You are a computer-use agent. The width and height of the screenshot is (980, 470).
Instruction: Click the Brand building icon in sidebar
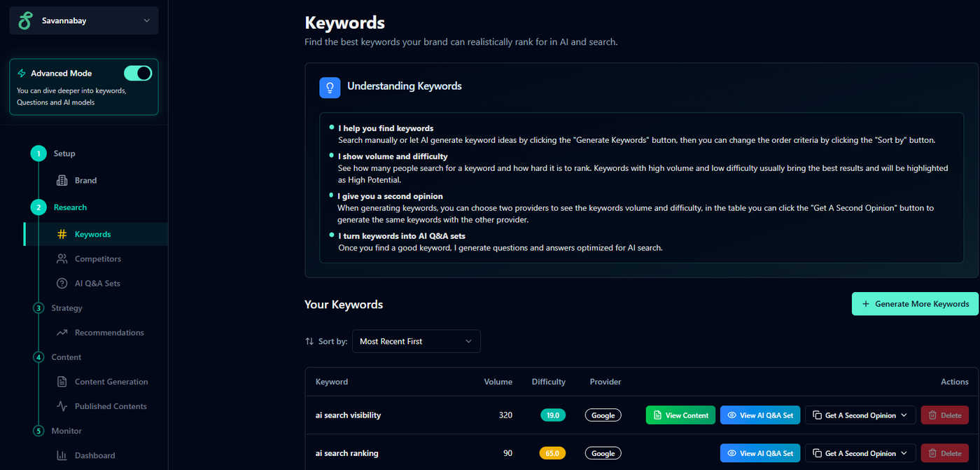coord(62,181)
